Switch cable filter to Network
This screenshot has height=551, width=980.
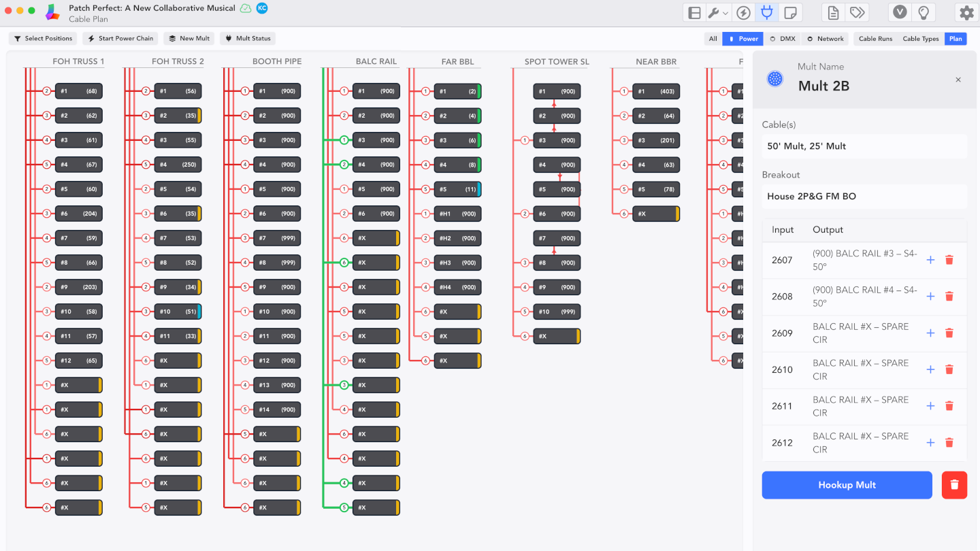click(x=825, y=39)
